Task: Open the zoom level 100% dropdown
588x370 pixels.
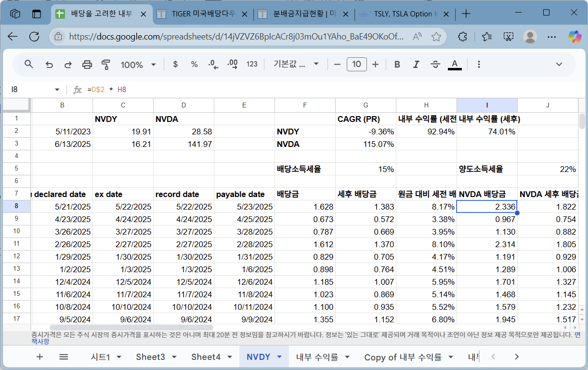Action: pyautogui.click(x=138, y=65)
